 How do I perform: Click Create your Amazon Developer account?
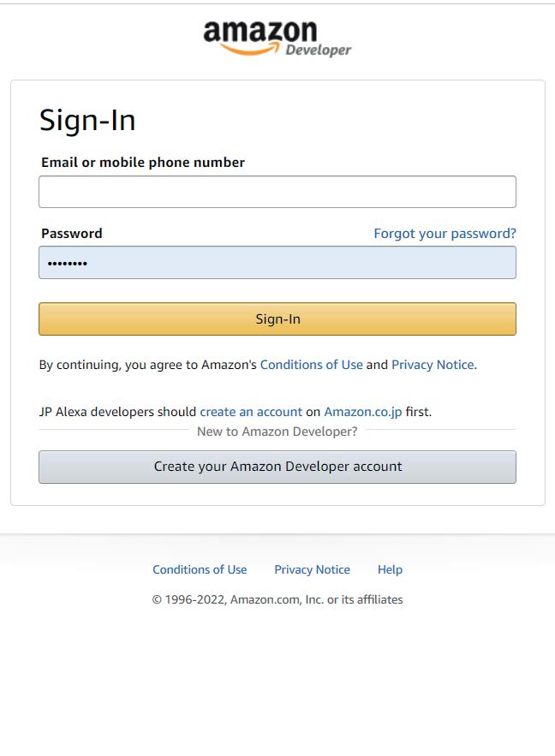pyautogui.click(x=277, y=467)
